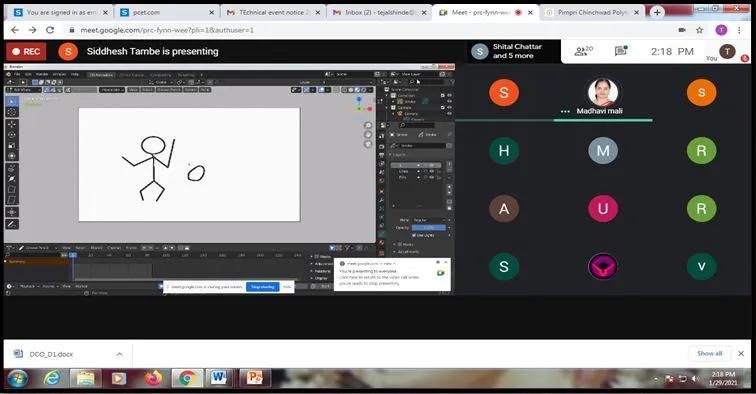
Task: Select the Rotate tool in Blender toolbar
Action: [12, 135]
